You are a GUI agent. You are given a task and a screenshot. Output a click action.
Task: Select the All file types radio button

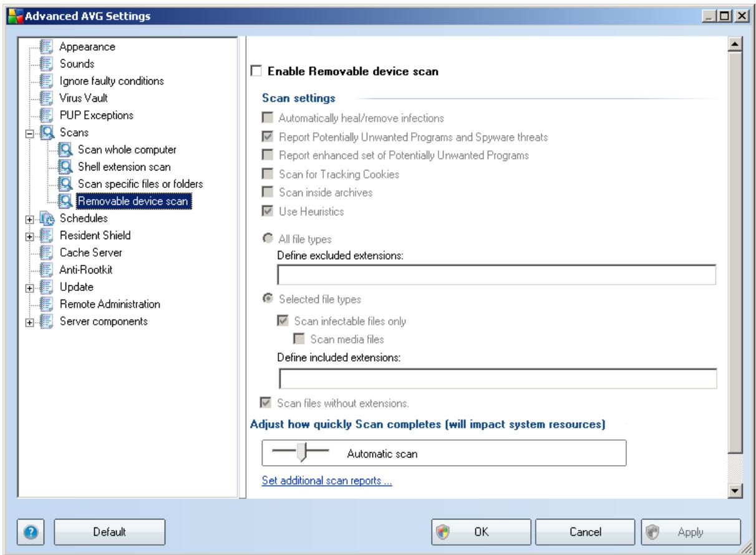pyautogui.click(x=267, y=238)
